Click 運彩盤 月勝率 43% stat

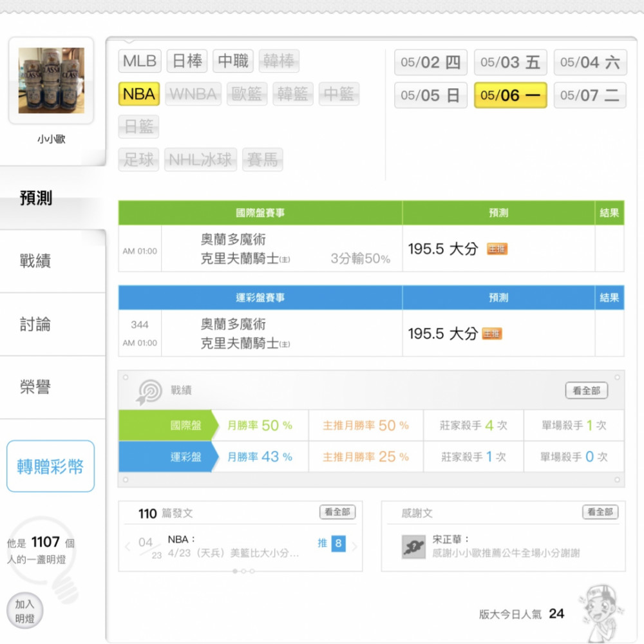260,457
